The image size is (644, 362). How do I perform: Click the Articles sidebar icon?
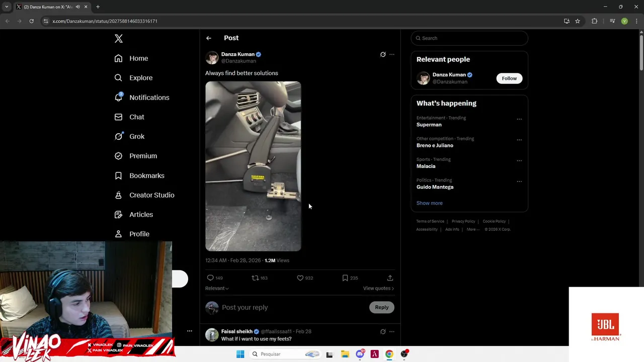pyautogui.click(x=118, y=215)
